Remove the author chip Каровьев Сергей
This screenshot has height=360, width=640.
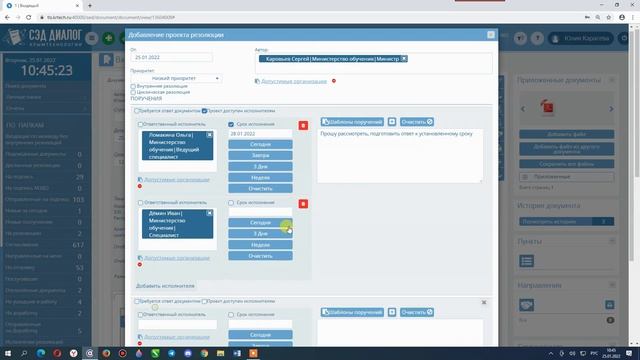(x=404, y=59)
